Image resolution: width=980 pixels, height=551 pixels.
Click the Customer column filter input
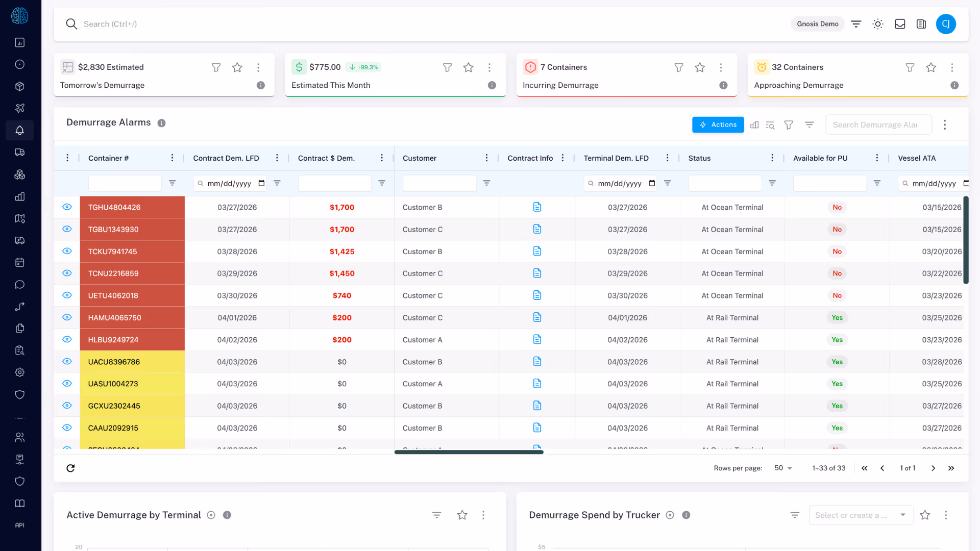439,183
